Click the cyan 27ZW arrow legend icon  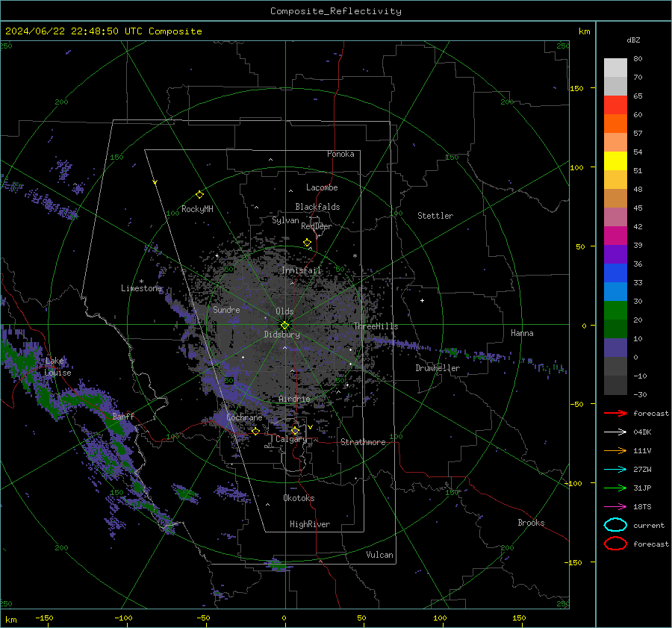pyautogui.click(x=615, y=469)
